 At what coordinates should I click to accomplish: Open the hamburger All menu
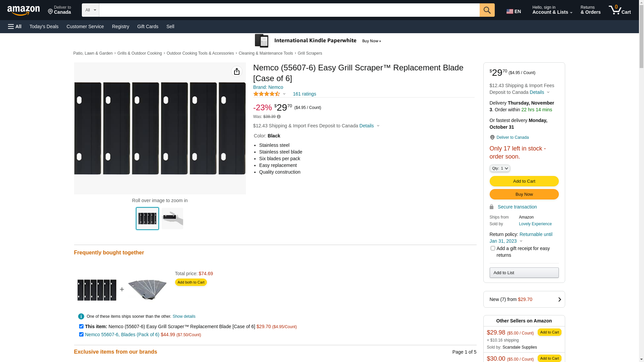click(15, 26)
